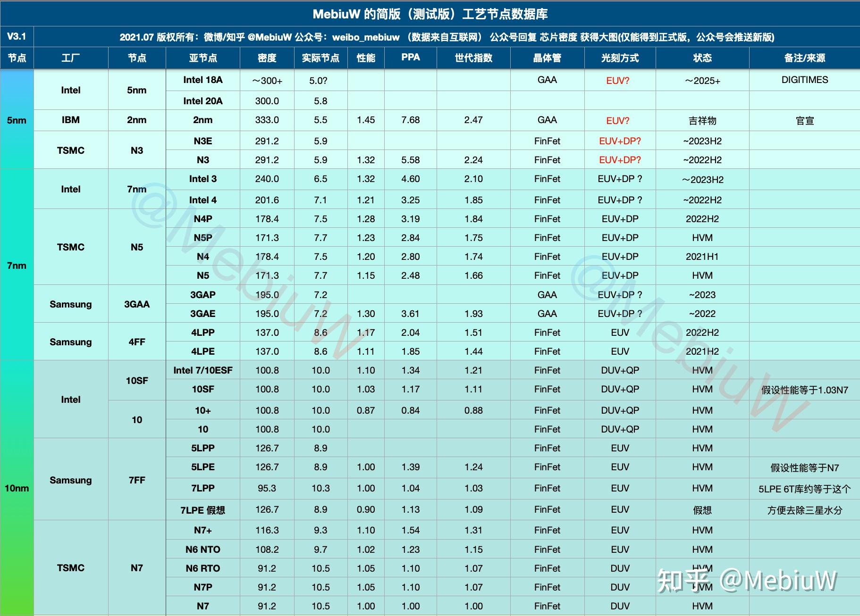Select the Intel 18A sub-node cell
The image size is (860, 616).
202,80
